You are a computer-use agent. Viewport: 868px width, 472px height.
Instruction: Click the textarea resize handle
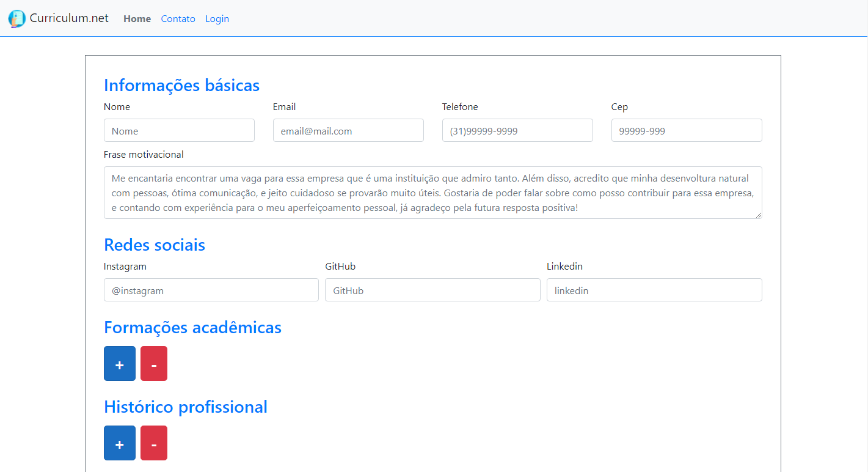(x=759, y=216)
